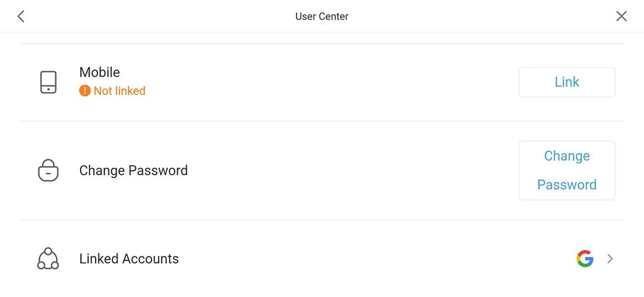Click the padlock icon

48,171
